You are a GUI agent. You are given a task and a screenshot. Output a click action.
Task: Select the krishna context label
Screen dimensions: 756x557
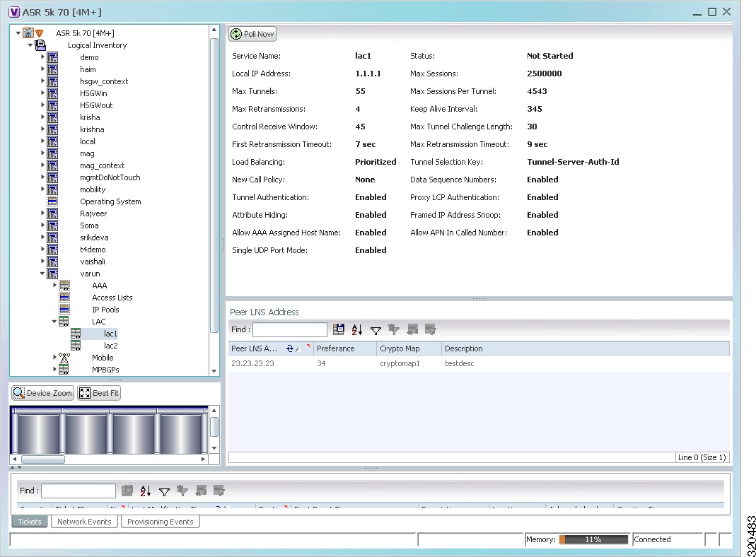coord(92,129)
